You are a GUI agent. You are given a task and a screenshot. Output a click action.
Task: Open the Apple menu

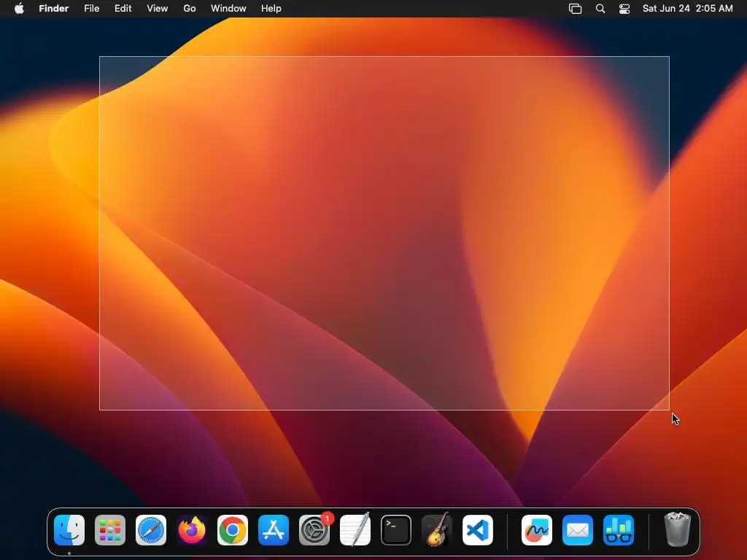(19, 9)
